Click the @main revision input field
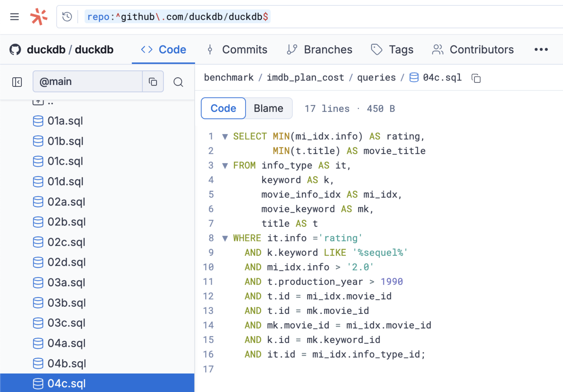563x392 pixels. click(88, 82)
